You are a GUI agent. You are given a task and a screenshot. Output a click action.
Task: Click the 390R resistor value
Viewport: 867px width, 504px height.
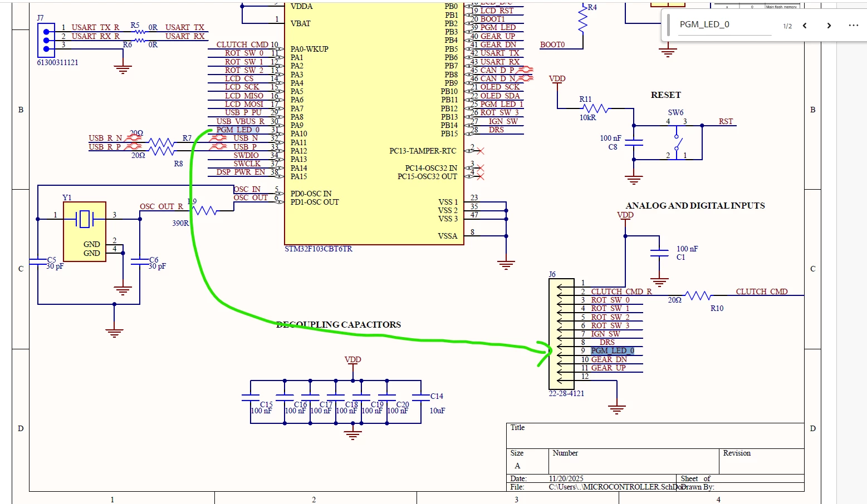[x=180, y=224]
